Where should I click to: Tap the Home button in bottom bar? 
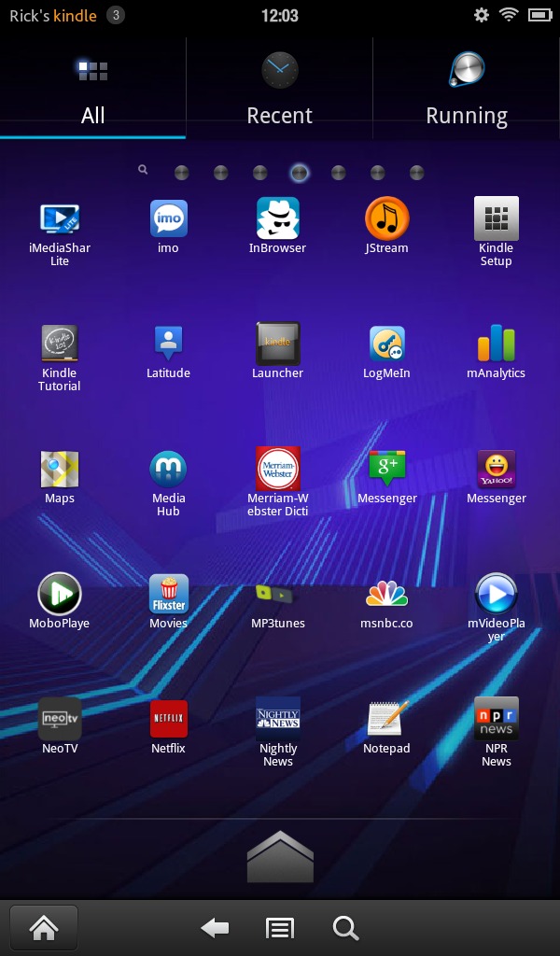coord(44,928)
